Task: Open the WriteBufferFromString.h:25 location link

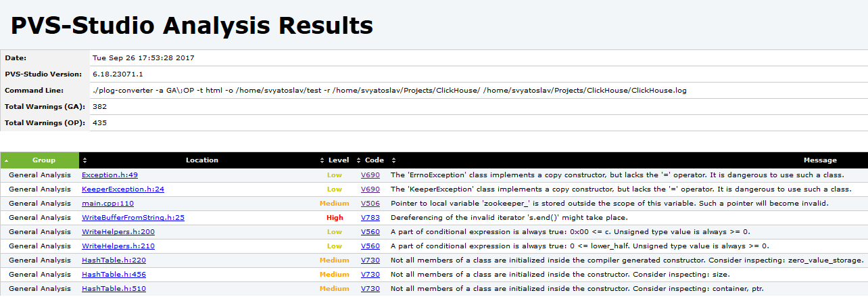Action: pos(133,217)
